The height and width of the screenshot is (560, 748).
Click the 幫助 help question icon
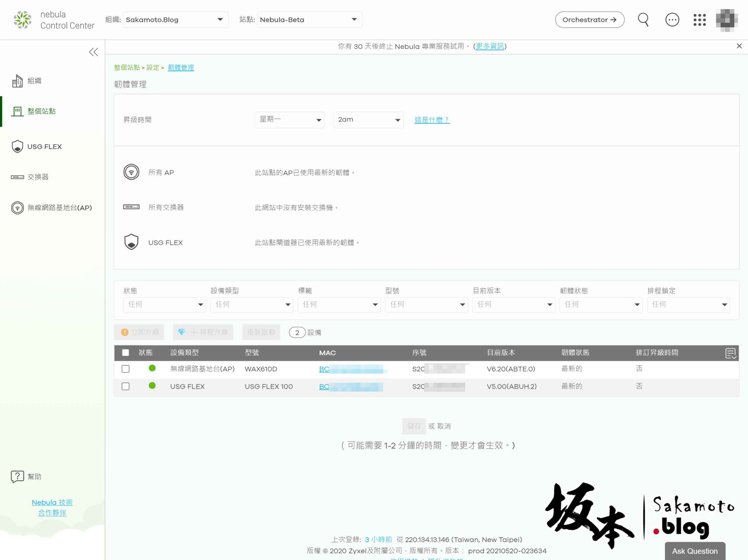click(17, 476)
